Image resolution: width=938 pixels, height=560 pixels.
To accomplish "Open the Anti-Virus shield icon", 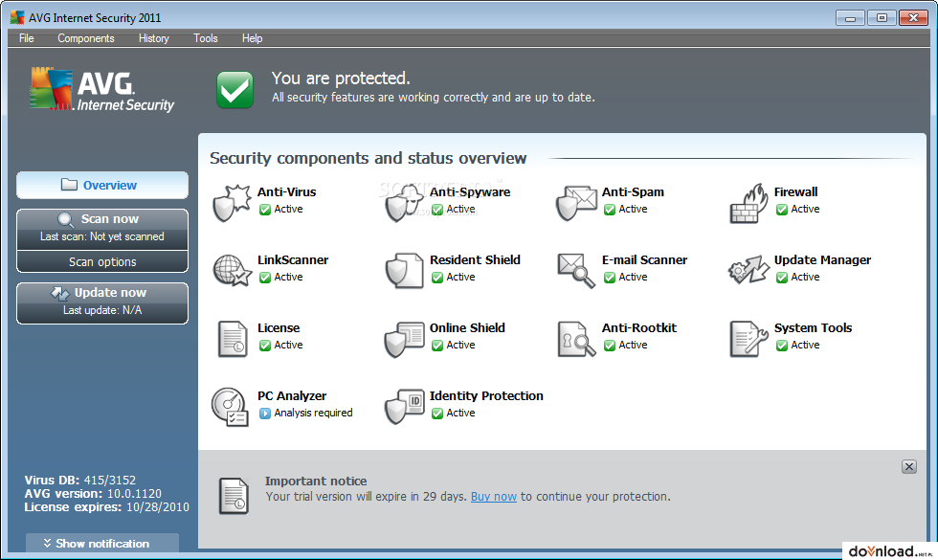I will (x=232, y=203).
